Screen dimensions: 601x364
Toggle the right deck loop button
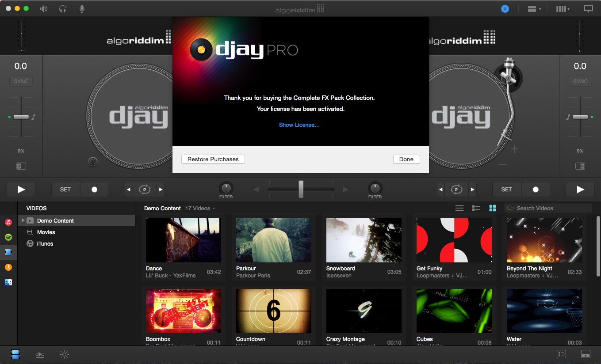point(457,190)
